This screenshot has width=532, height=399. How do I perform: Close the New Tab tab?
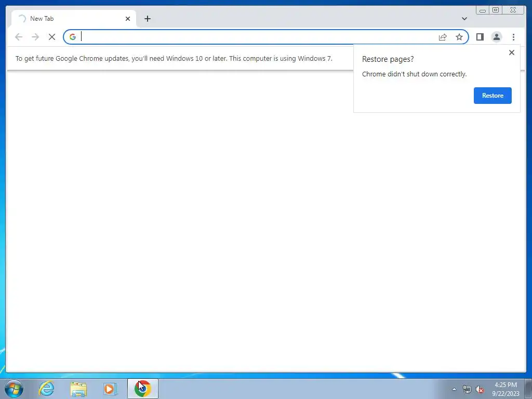click(x=128, y=19)
